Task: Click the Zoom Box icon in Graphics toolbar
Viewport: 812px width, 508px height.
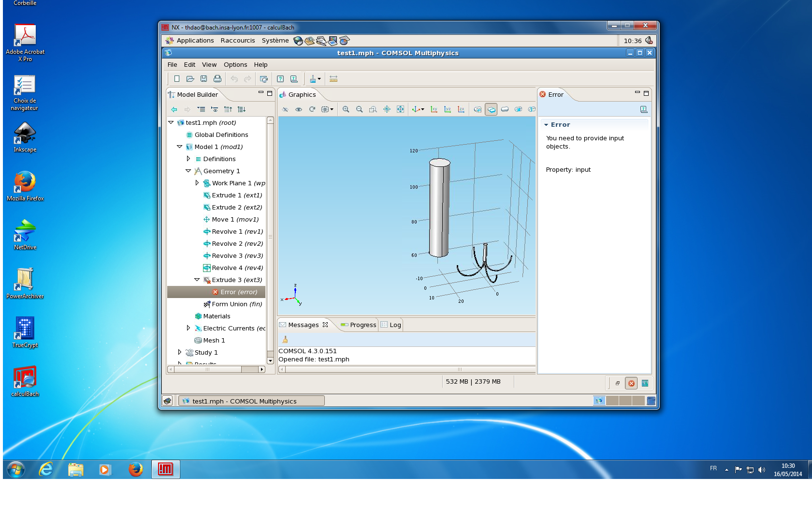Action: pyautogui.click(x=373, y=109)
